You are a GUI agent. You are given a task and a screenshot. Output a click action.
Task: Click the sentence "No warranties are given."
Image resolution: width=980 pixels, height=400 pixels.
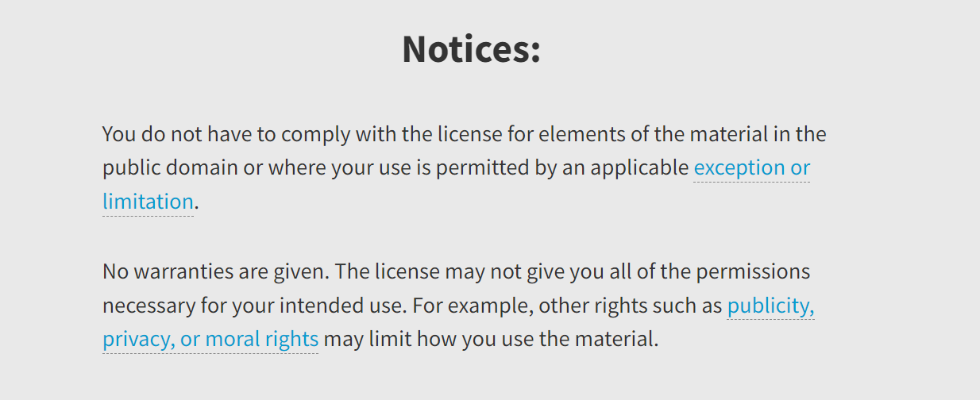(x=214, y=271)
